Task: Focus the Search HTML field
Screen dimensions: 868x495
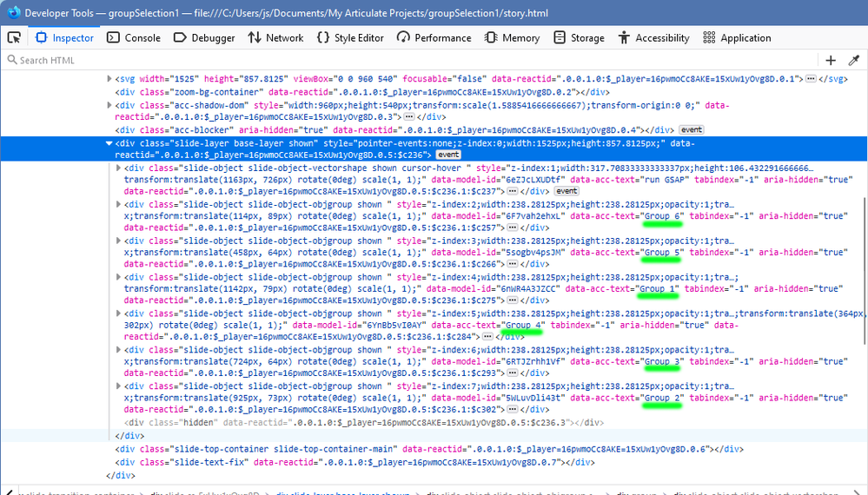Action: [409, 60]
